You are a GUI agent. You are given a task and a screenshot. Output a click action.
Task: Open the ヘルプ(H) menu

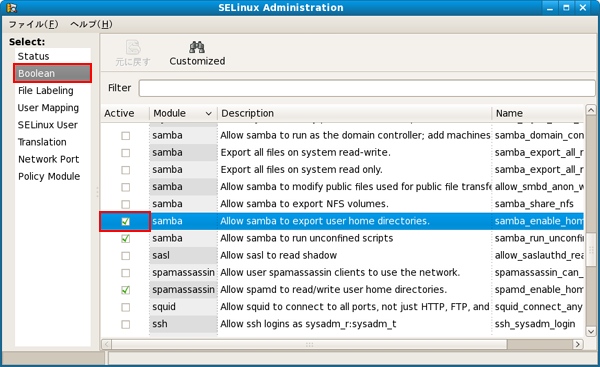91,24
